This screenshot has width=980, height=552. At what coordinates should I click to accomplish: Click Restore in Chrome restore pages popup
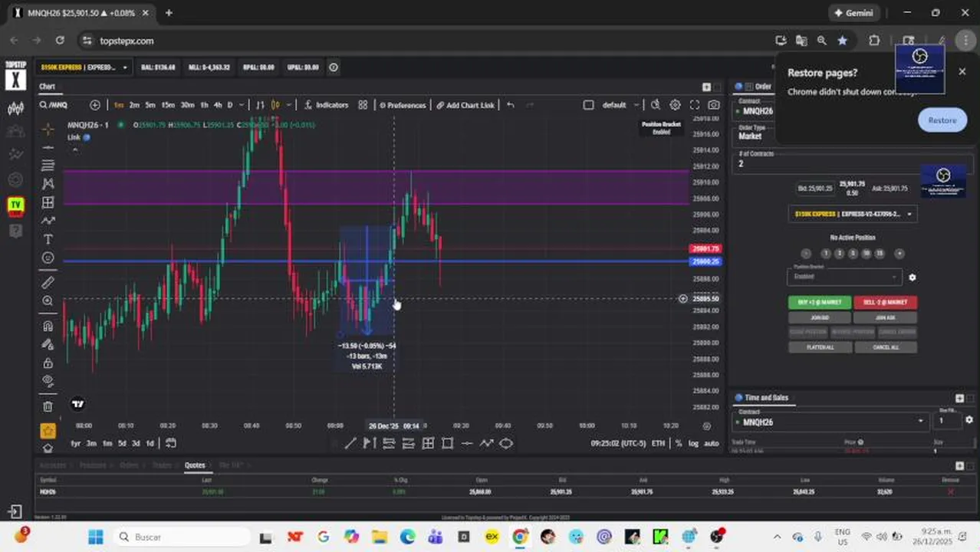(942, 120)
